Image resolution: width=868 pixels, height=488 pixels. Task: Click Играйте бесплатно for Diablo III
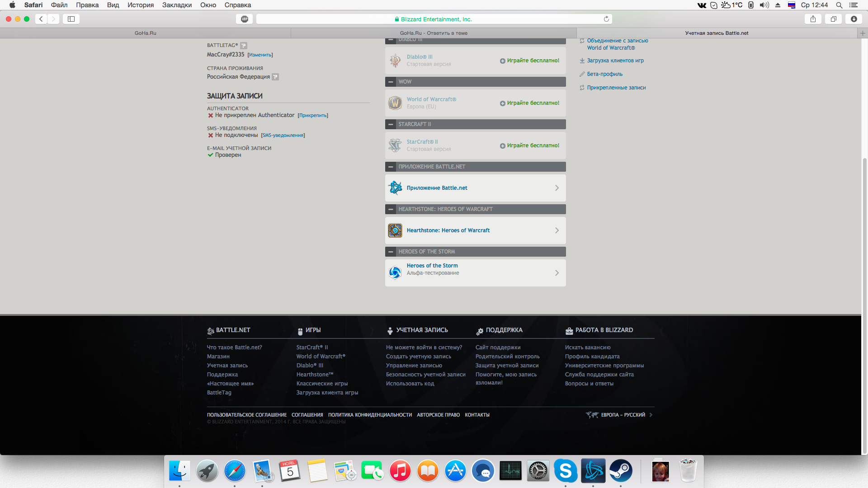pos(529,61)
